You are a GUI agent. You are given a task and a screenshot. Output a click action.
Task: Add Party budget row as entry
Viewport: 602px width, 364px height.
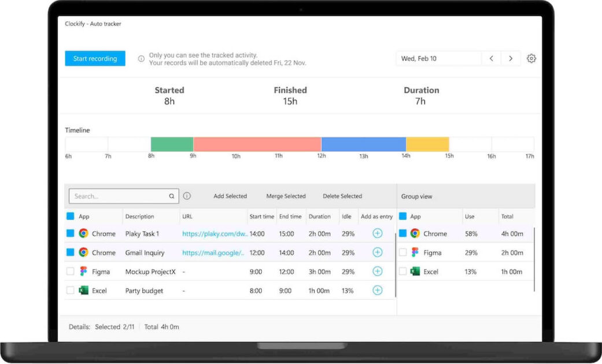tap(378, 291)
